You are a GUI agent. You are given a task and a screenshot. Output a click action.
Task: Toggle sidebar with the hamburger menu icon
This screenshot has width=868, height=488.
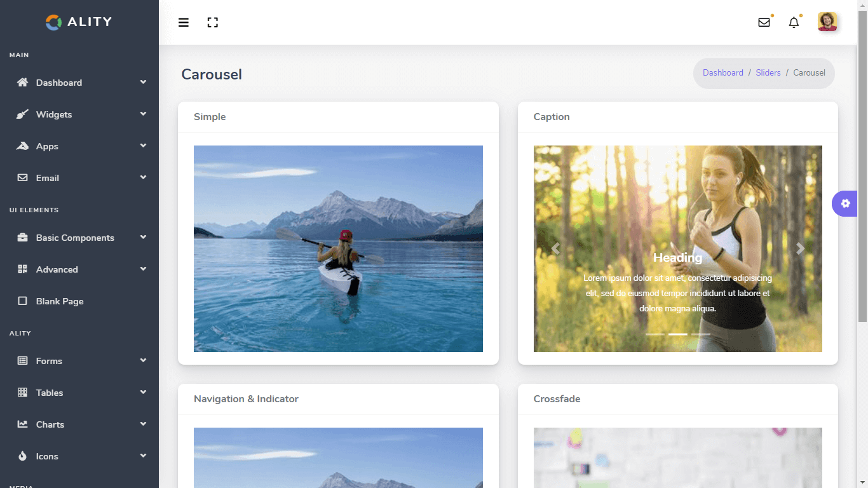pos(184,23)
